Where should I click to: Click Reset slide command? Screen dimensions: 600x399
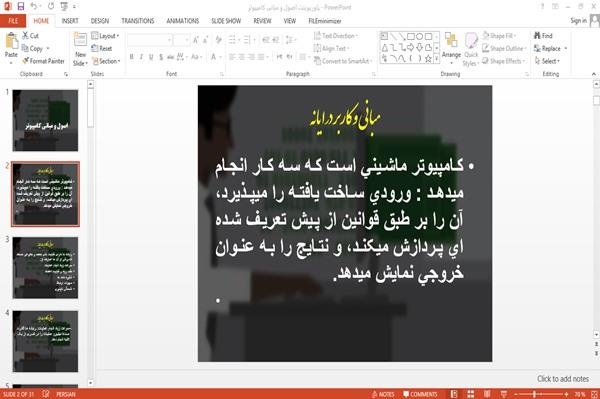(102, 48)
